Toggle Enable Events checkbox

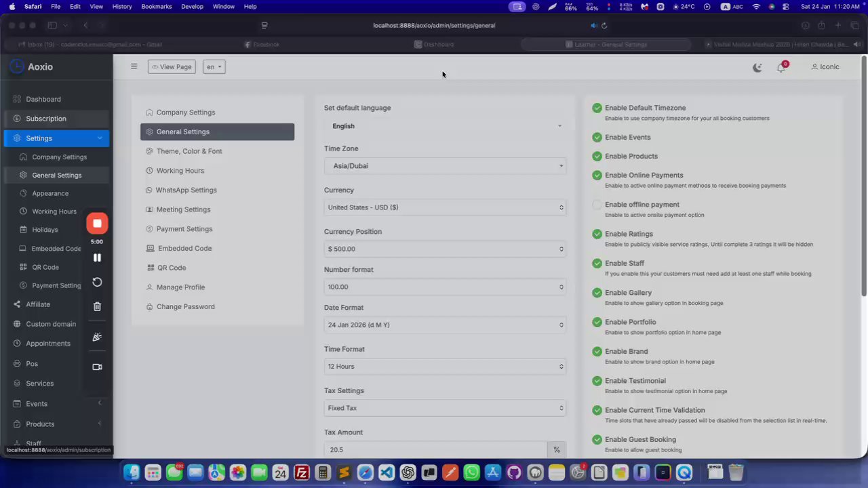tap(597, 137)
